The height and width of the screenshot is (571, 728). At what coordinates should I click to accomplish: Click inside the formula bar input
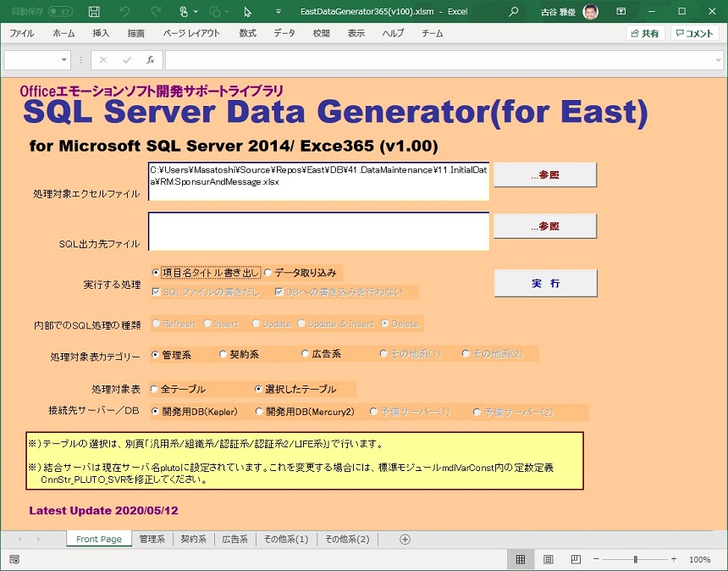click(x=438, y=60)
